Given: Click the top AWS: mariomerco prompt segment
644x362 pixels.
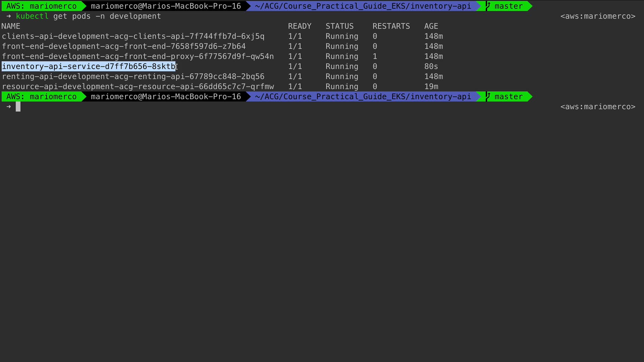Looking at the screenshot, I should click(42, 6).
